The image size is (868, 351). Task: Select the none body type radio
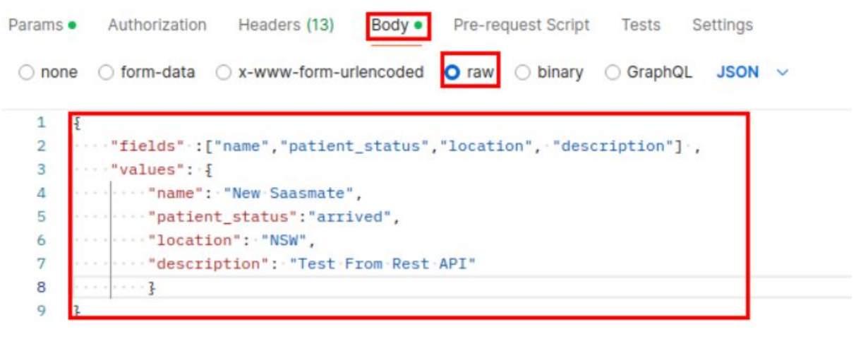[x=26, y=73]
